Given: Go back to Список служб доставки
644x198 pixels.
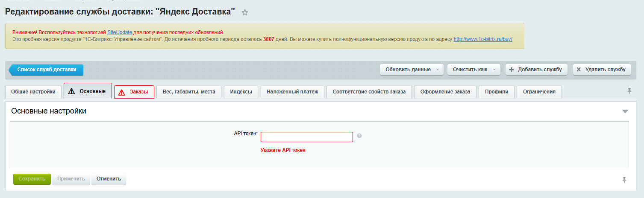Looking at the screenshot, I should tap(46, 70).
